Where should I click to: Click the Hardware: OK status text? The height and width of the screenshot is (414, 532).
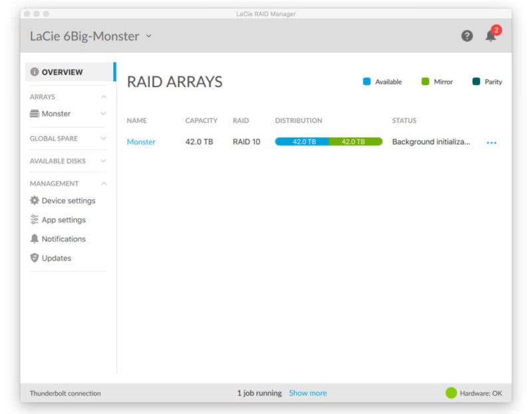pos(481,393)
